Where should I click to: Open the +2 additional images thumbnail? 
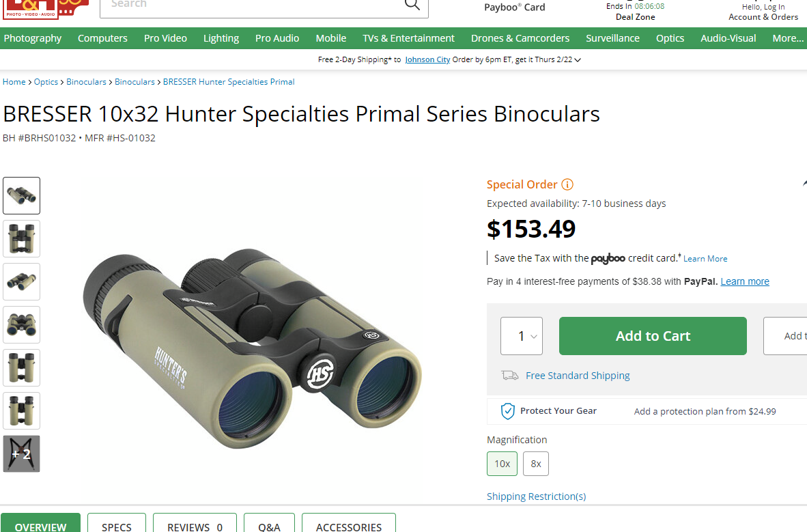click(x=21, y=453)
